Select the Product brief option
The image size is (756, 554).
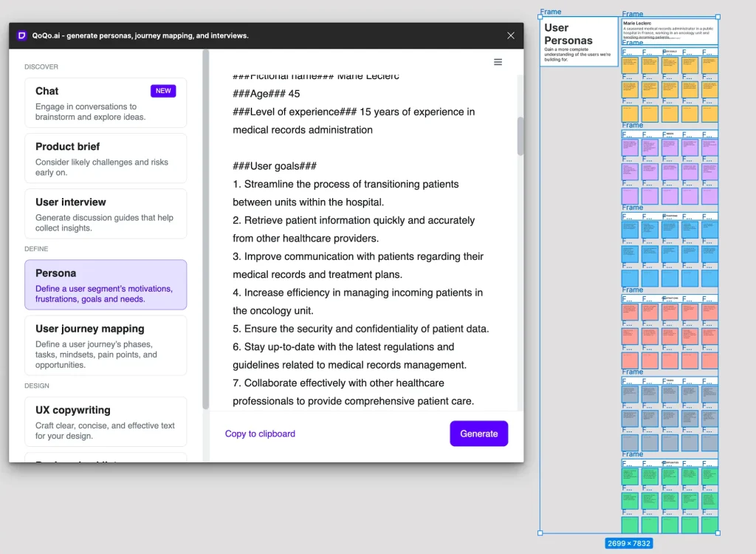pos(106,158)
